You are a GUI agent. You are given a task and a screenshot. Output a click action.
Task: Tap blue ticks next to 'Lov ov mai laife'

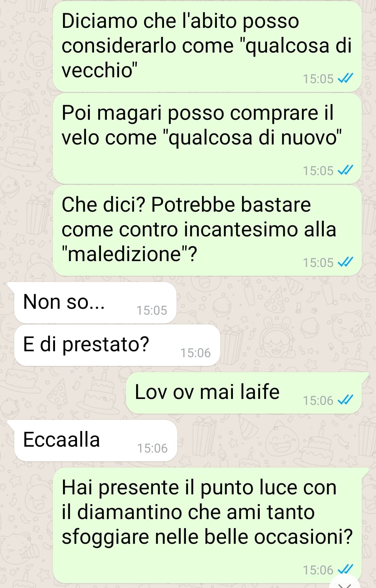pos(345,400)
